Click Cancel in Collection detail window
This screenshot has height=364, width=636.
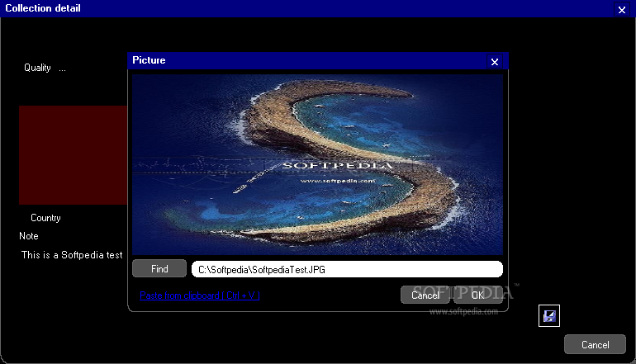click(595, 344)
